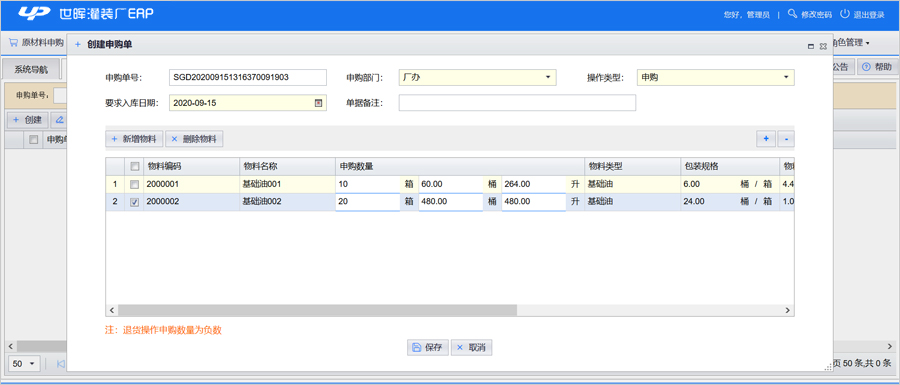The image size is (900, 385).
Task: Click cell 基础油001
Action: click(x=287, y=185)
